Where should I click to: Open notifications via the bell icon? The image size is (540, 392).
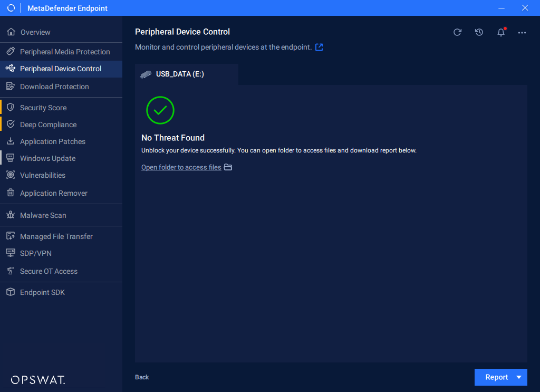point(501,32)
